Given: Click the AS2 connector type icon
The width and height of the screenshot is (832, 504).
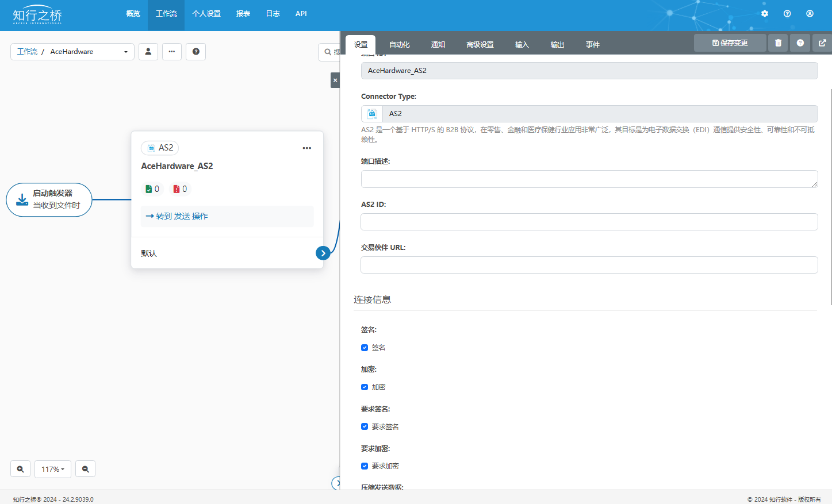Looking at the screenshot, I should (372, 114).
